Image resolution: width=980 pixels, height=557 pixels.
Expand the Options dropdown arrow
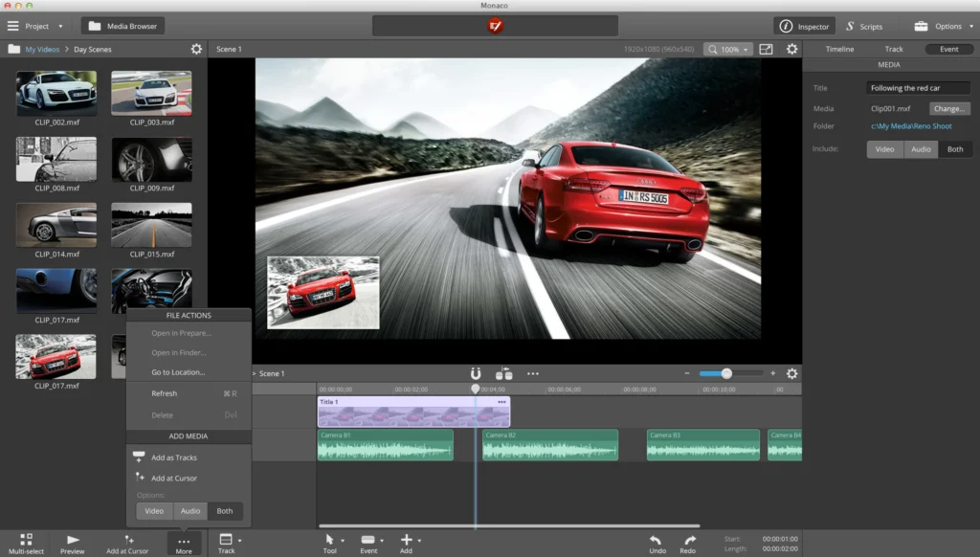pos(970,26)
